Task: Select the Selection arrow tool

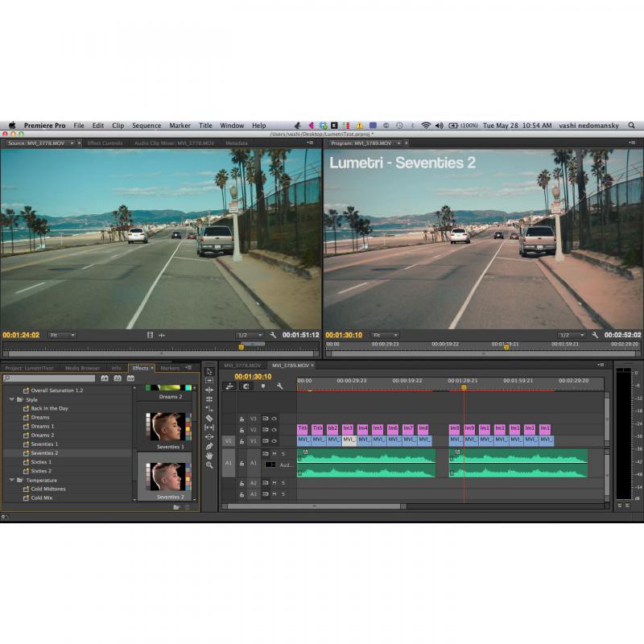Action: click(209, 371)
